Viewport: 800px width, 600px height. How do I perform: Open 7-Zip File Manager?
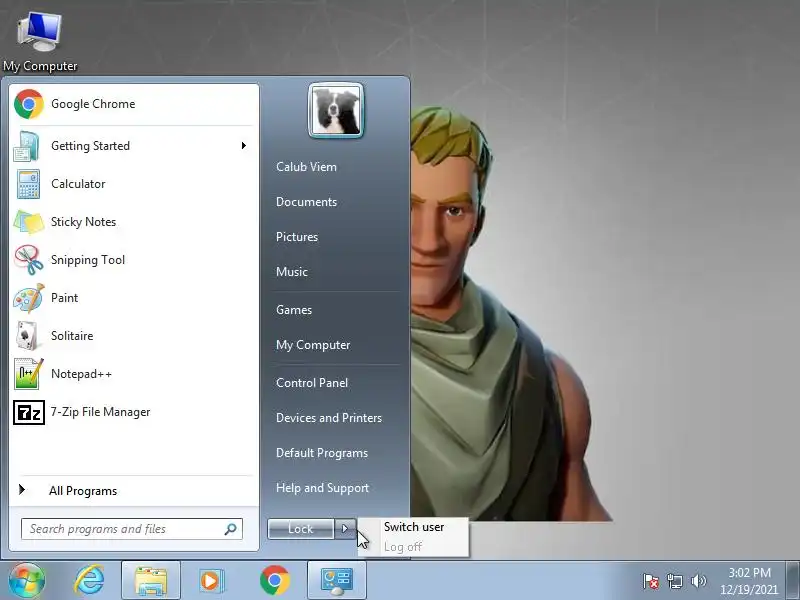[133, 412]
